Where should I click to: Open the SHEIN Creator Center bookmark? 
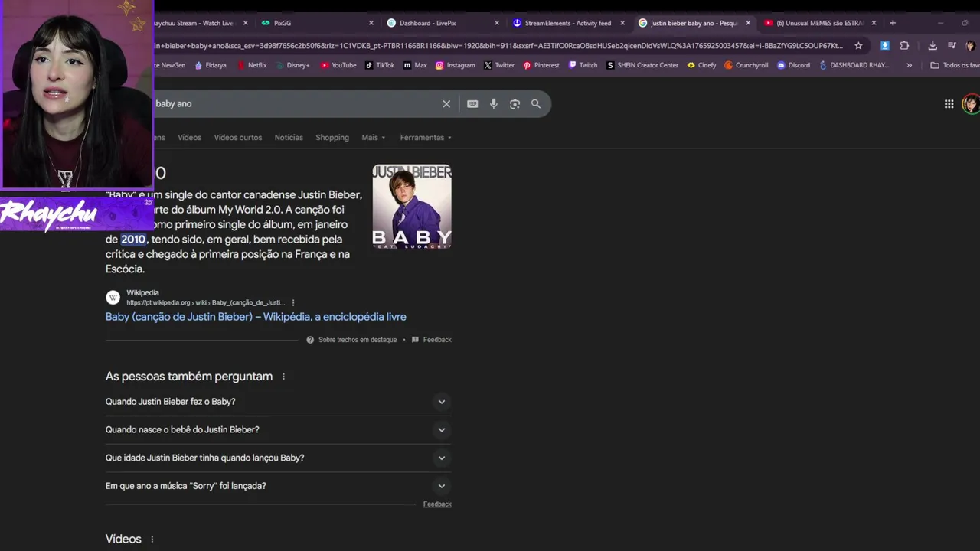(642, 65)
